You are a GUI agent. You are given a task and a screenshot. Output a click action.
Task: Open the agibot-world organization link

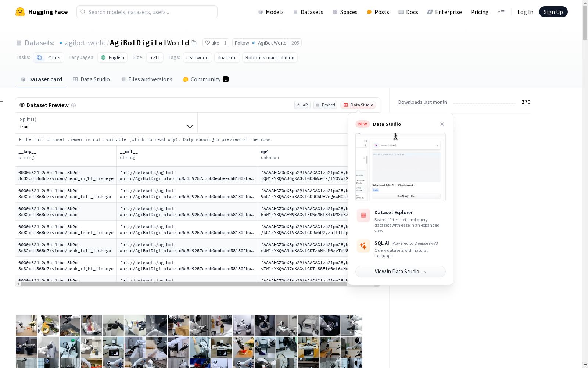tap(85, 43)
